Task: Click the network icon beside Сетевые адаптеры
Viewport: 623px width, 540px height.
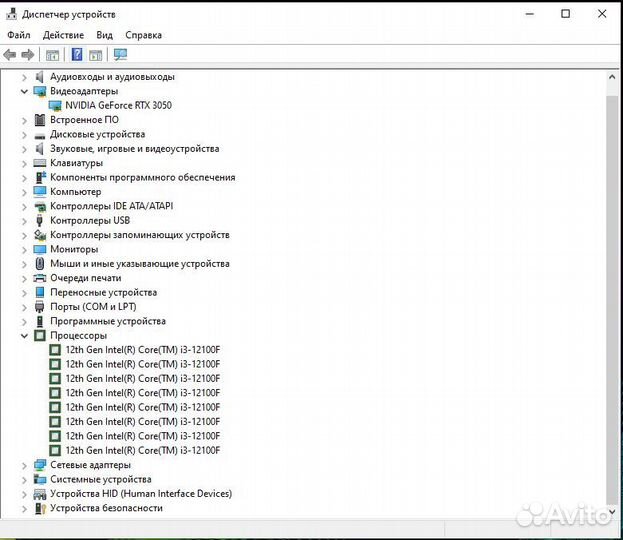Action: pos(40,465)
